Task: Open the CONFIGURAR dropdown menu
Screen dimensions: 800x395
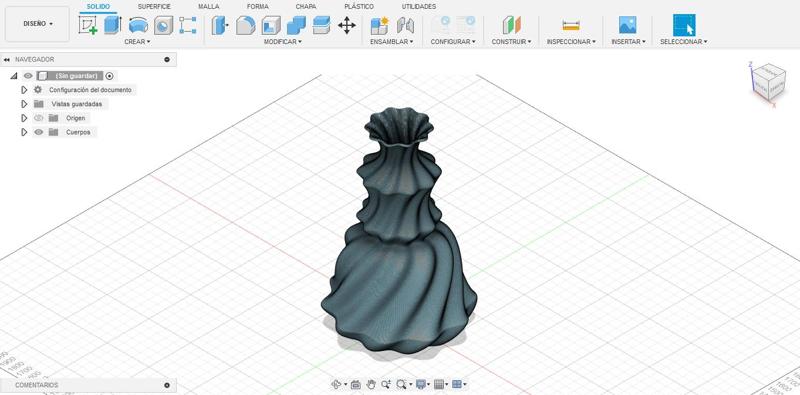Action: 453,42
